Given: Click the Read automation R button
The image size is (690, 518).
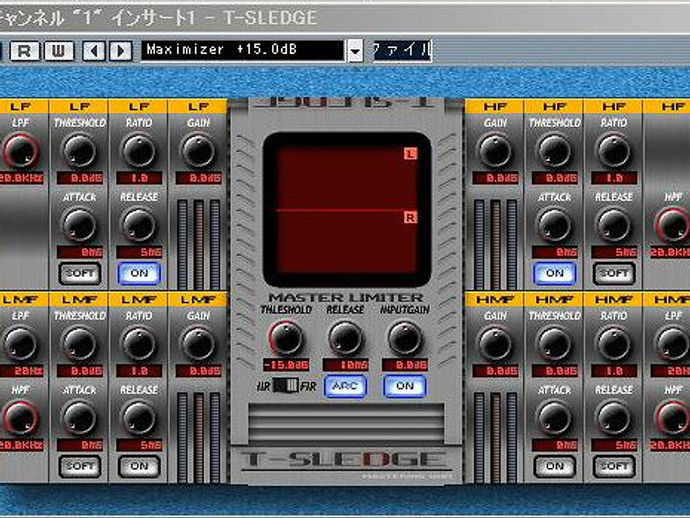Looking at the screenshot, I should [x=24, y=51].
